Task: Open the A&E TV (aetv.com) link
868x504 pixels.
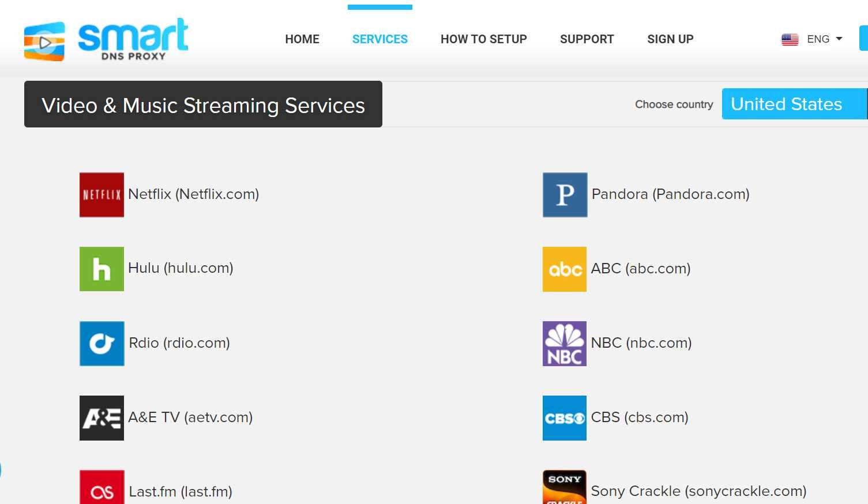Action: tap(190, 418)
